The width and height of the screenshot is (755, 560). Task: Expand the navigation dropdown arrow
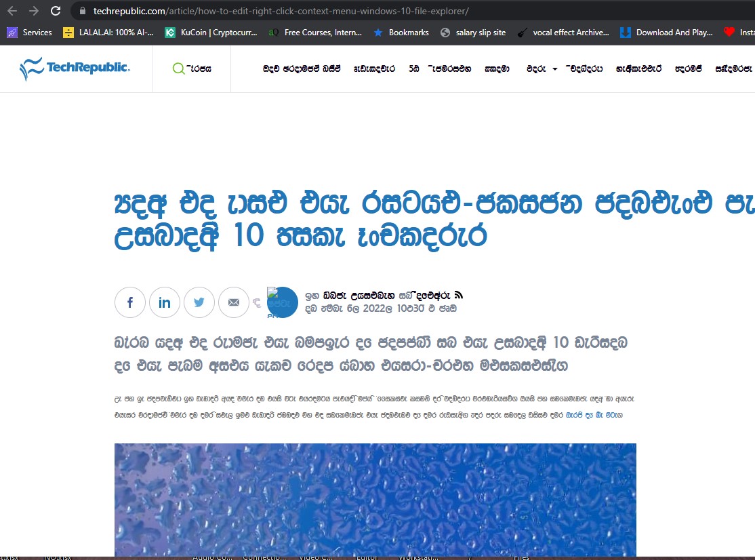coord(554,69)
